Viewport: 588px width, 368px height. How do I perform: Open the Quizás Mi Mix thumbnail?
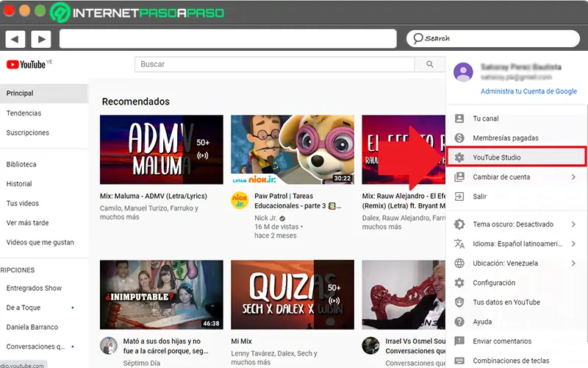coord(293,295)
